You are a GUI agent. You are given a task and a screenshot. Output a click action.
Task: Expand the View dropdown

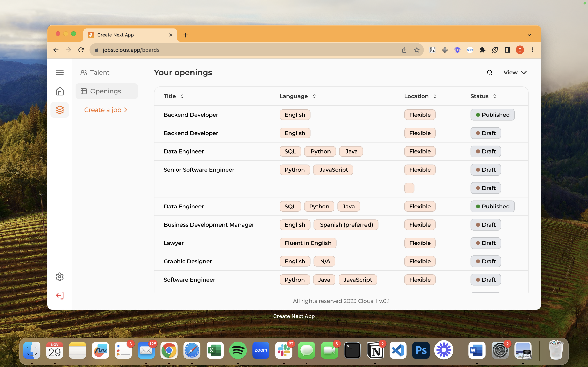pos(515,72)
